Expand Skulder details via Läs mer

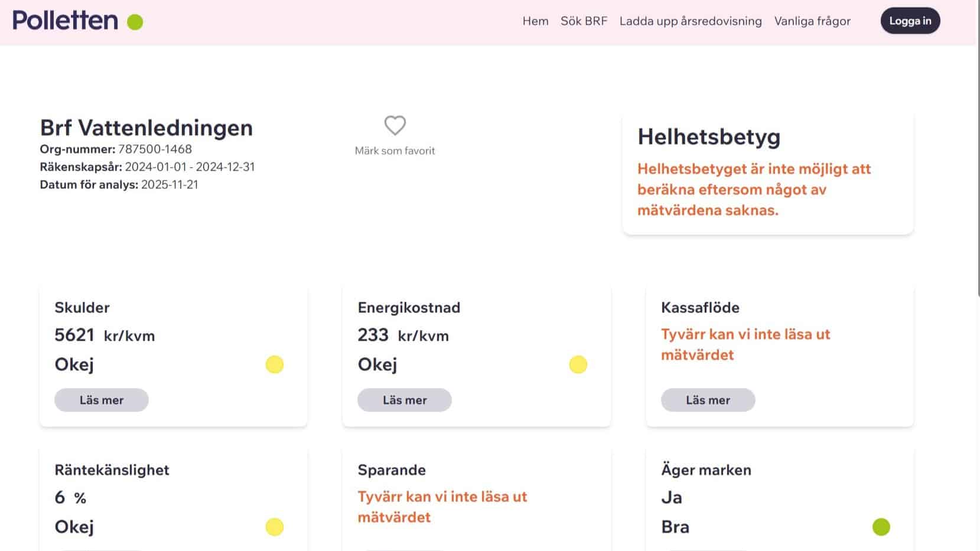pyautogui.click(x=101, y=400)
